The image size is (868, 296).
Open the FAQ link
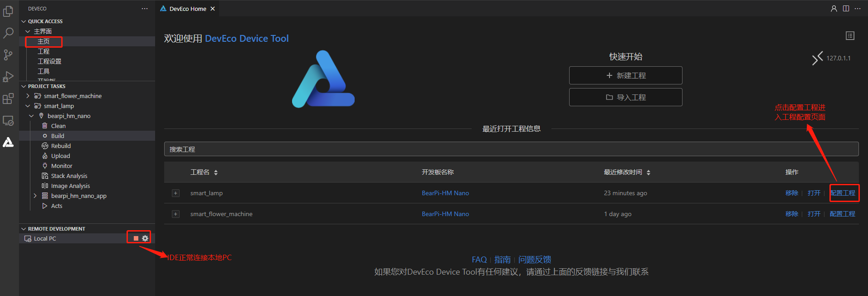[x=479, y=260]
